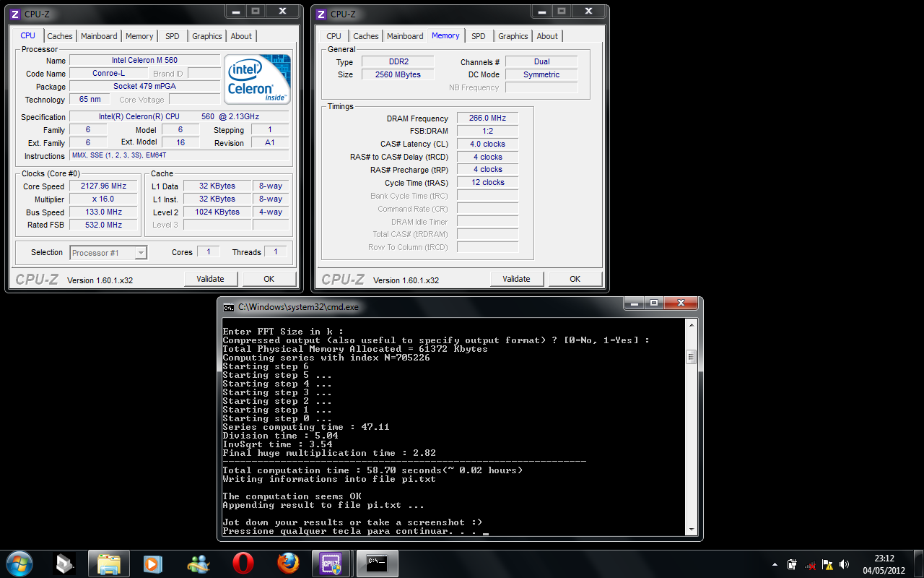Open the clock showing 23:12
Image resolution: width=924 pixels, height=578 pixels.
[884, 564]
